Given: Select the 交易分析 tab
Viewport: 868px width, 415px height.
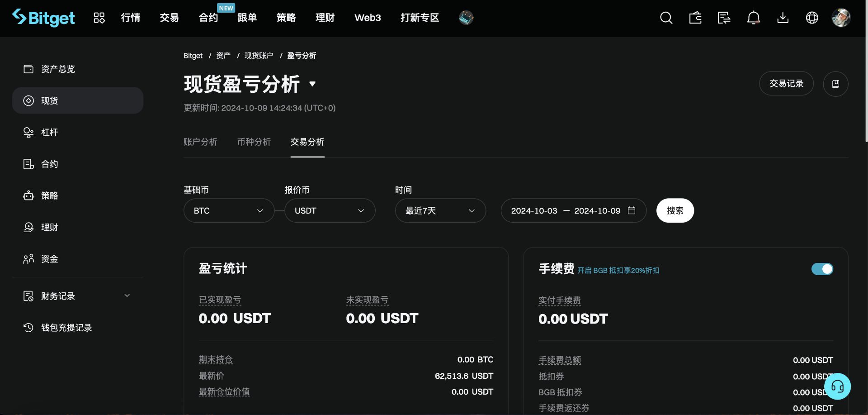Looking at the screenshot, I should [x=307, y=142].
